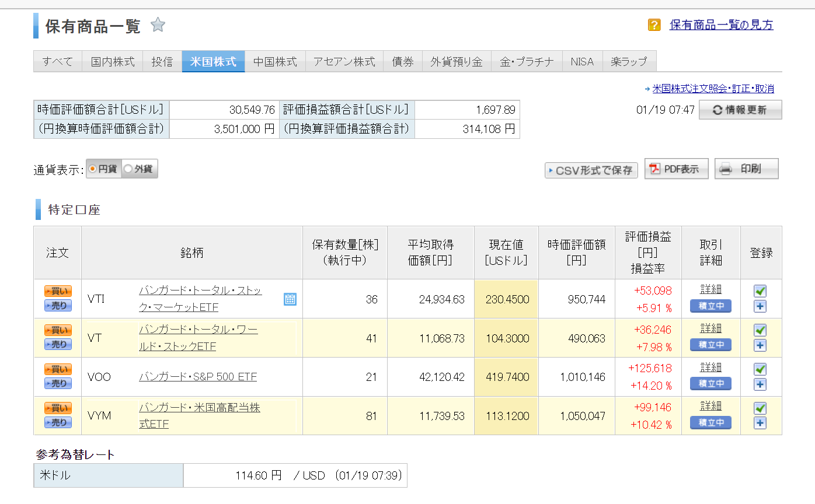The image size is (815, 504).
Task: Select the 米国株式 tab
Action: tap(213, 62)
